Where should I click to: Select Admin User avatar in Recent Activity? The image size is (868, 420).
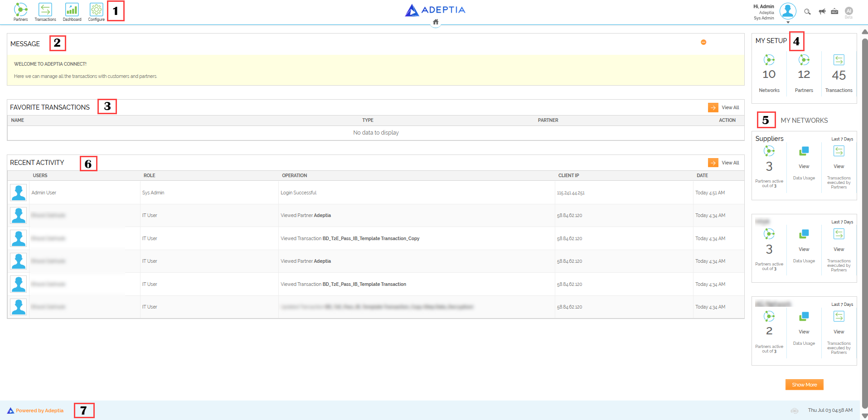19,193
